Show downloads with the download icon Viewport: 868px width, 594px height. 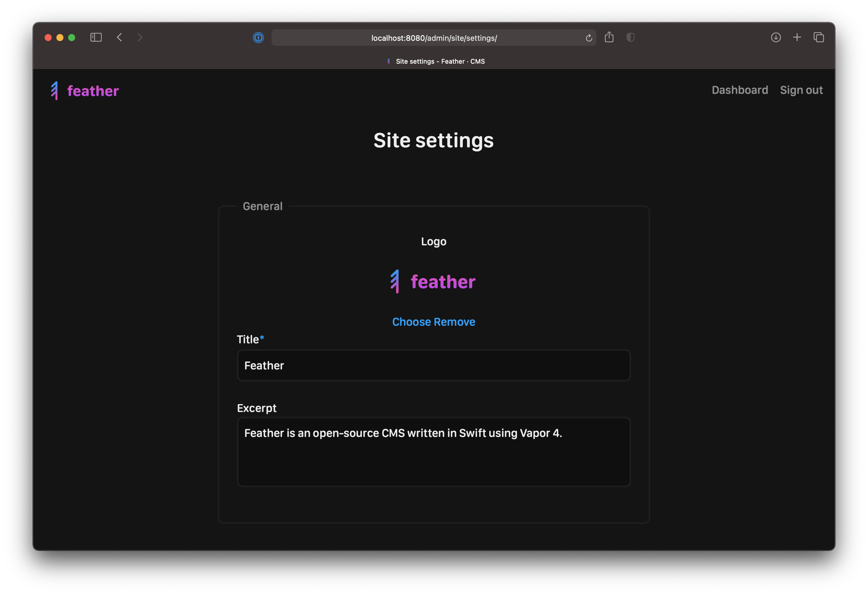pyautogui.click(x=776, y=37)
